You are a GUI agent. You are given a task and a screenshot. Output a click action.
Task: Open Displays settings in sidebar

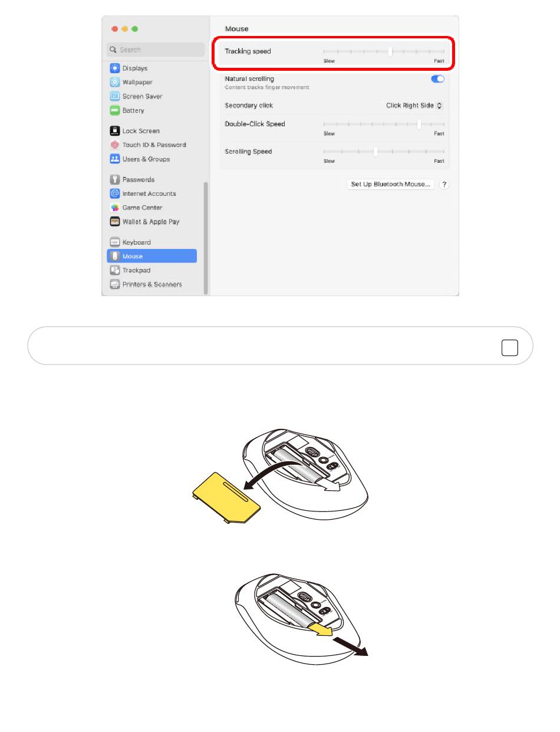coord(151,68)
